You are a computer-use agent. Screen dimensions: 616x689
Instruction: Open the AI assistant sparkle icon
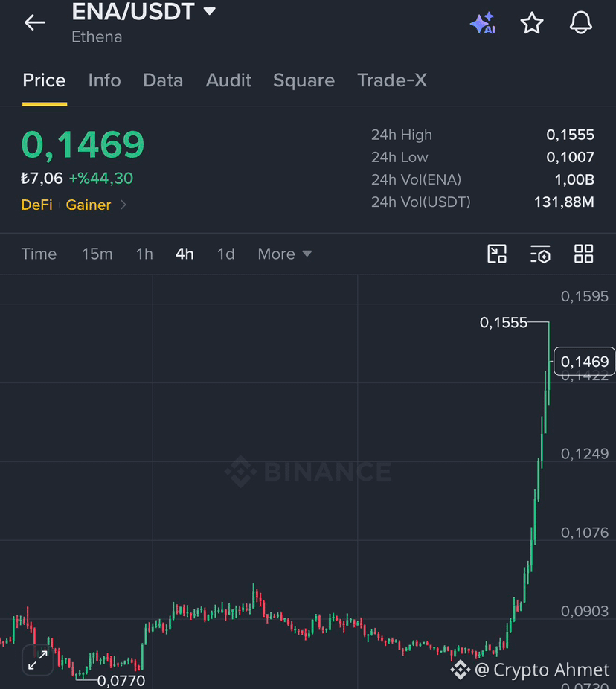coord(483,23)
